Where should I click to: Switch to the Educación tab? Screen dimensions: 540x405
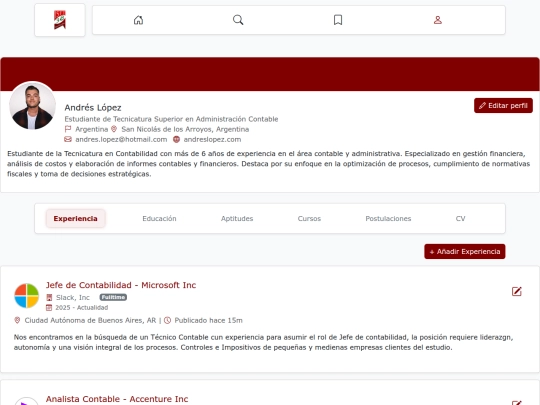tap(159, 218)
